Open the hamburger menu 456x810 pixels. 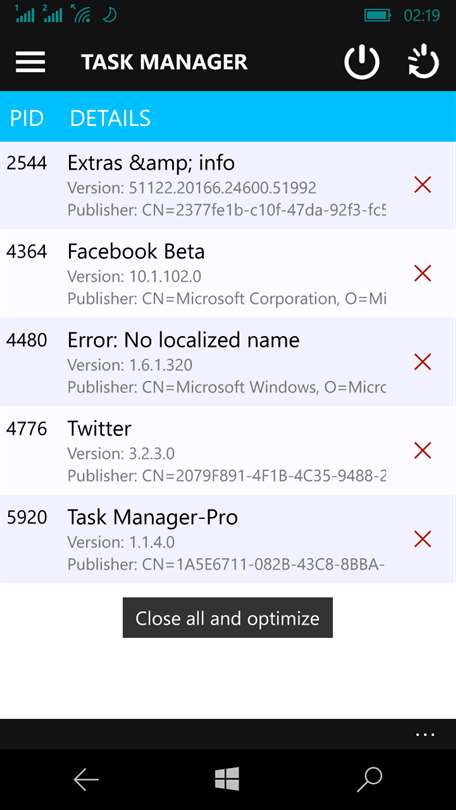pyautogui.click(x=30, y=62)
